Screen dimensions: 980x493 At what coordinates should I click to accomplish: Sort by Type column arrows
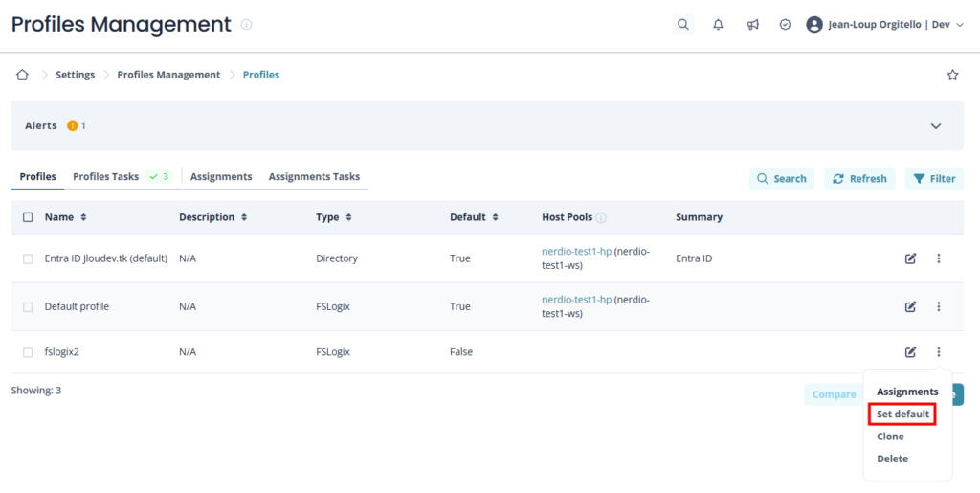point(348,216)
